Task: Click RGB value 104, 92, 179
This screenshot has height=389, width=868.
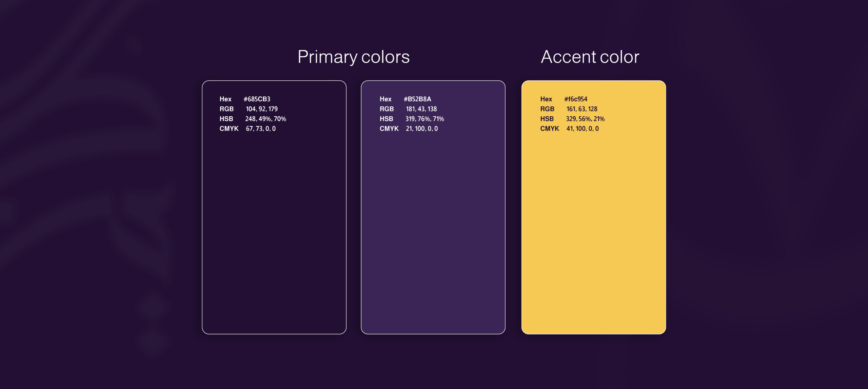Action: pyautogui.click(x=261, y=109)
